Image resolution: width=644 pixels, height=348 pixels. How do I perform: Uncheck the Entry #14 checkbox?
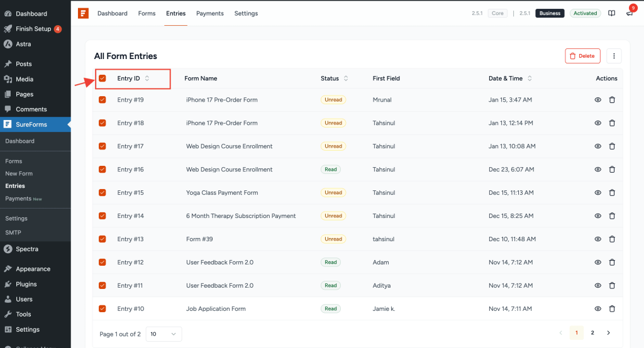(x=103, y=216)
